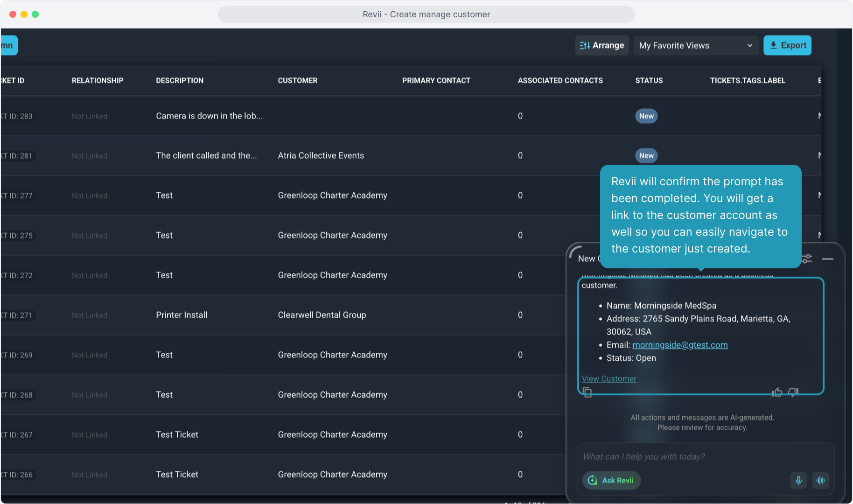Click the New status badge on ticket 283
The height and width of the screenshot is (504, 853).
click(x=646, y=116)
